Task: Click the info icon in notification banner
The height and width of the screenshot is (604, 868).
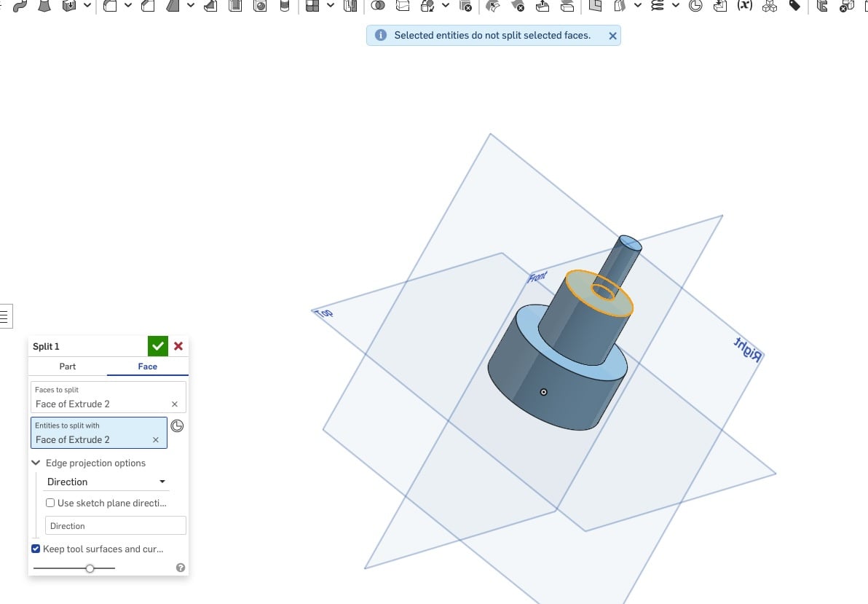Action: (381, 35)
